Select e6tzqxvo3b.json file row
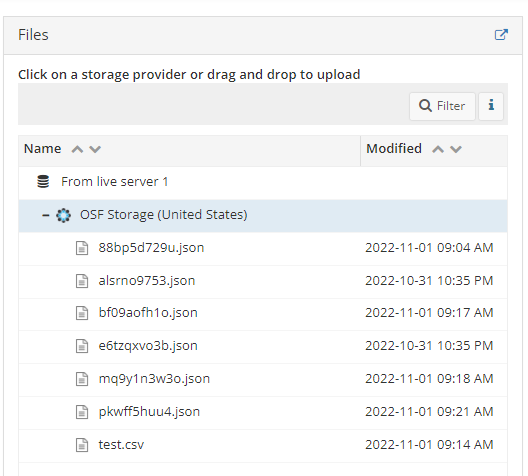Screen dimensions: 528x476 click(263, 346)
